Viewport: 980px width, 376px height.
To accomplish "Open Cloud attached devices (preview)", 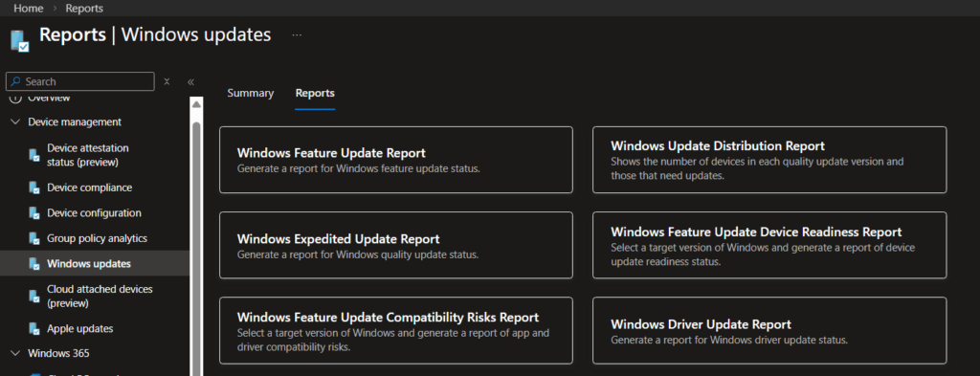I will coord(94,296).
